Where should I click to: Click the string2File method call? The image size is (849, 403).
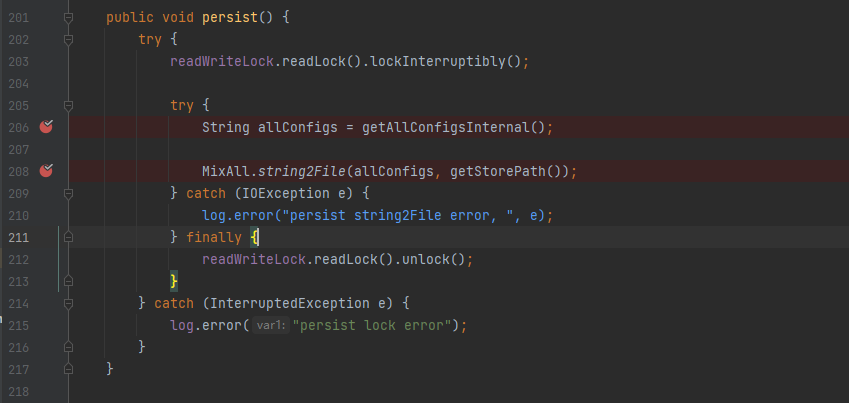pos(302,172)
